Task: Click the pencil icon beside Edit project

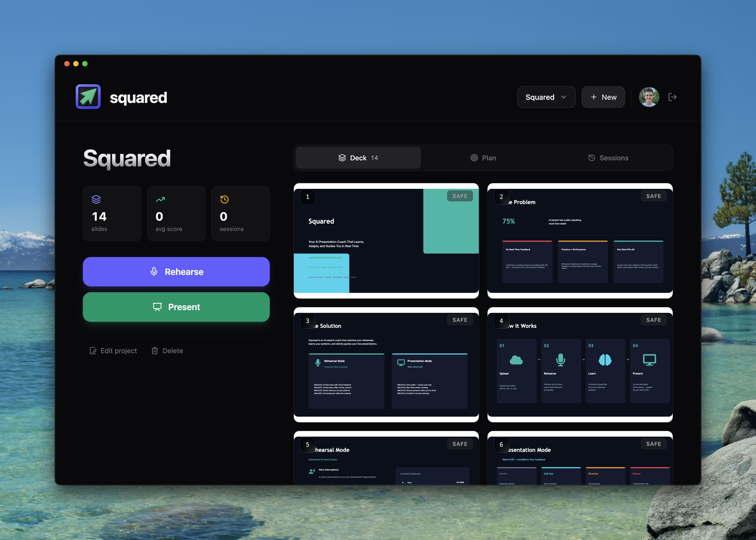Action: [93, 351]
